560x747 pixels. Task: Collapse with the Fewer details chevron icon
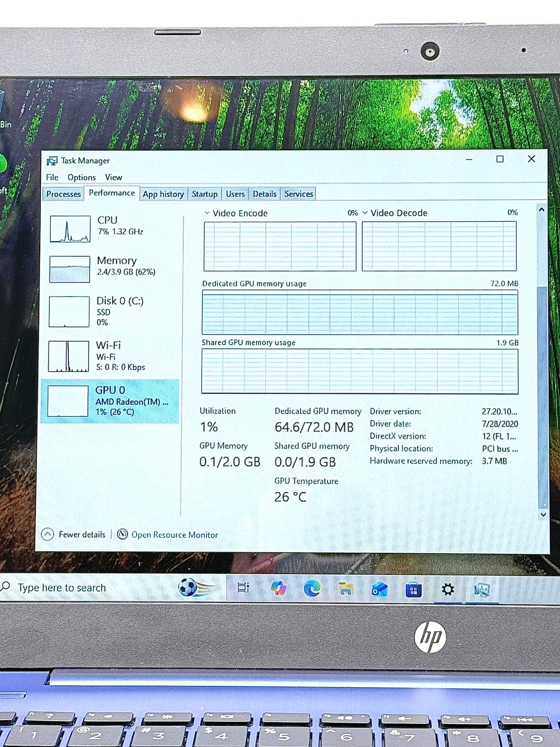(48, 534)
